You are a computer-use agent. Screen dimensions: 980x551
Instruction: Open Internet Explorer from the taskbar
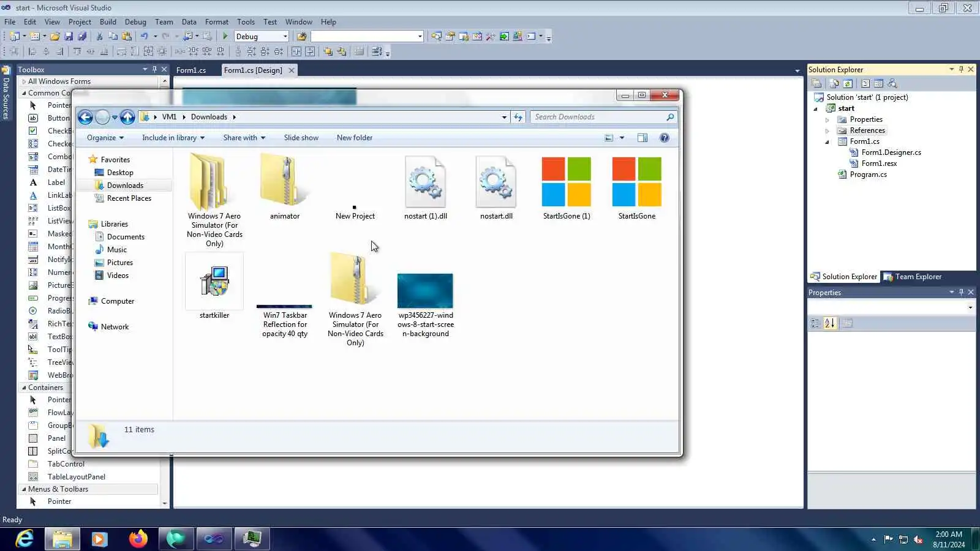tap(24, 539)
